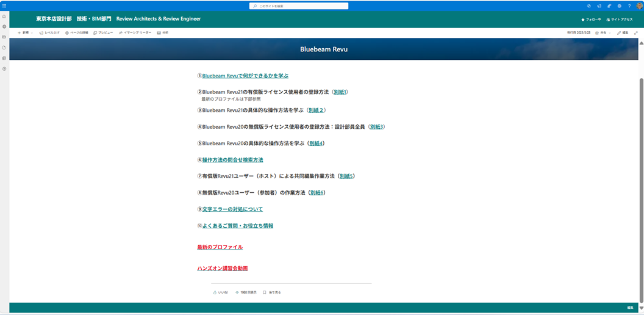Image resolution: width=644 pixels, height=315 pixels.
Task: Open the people sharing icon in top bar
Action: click(609, 5)
